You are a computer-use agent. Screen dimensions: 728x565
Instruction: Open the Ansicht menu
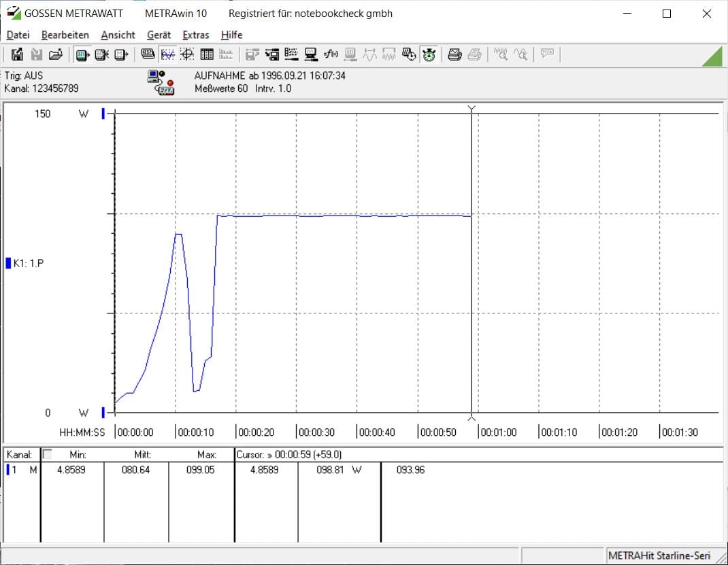118,35
